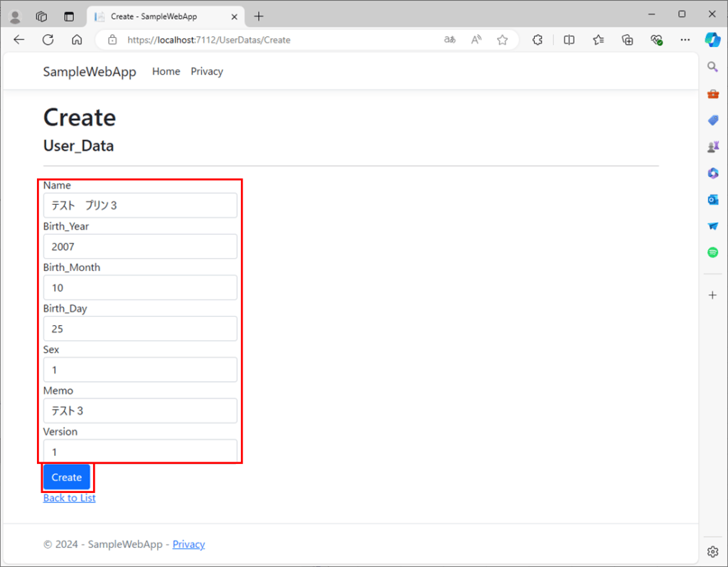Screen dimensions: 728x567
Task: Click the sidebar search magnifier icon
Action: 713,67
